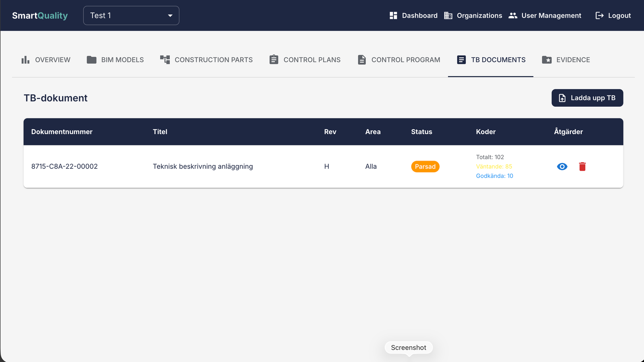Select the TB Documents tab

[x=491, y=60]
